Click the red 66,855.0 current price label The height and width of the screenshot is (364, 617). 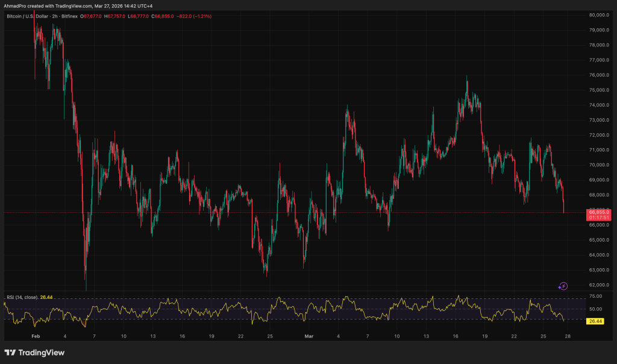[x=598, y=213]
